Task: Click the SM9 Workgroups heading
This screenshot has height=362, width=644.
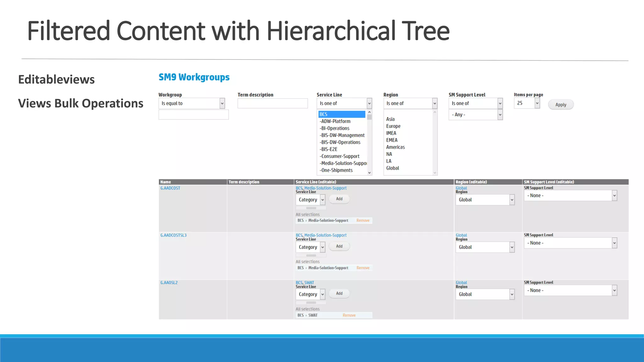Action: point(194,77)
